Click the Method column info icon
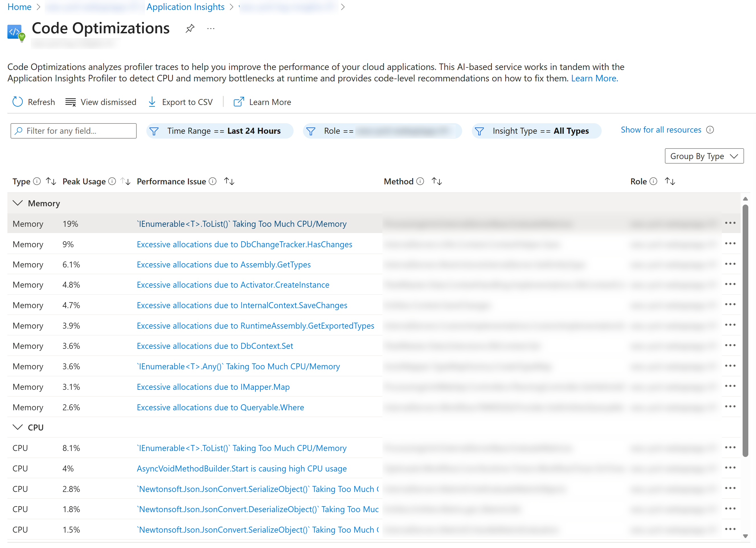 420,181
